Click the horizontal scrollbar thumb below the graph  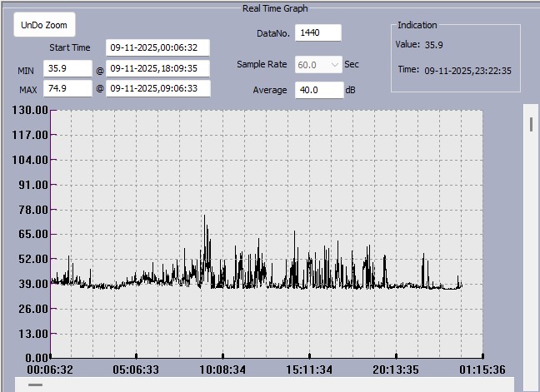point(36,385)
